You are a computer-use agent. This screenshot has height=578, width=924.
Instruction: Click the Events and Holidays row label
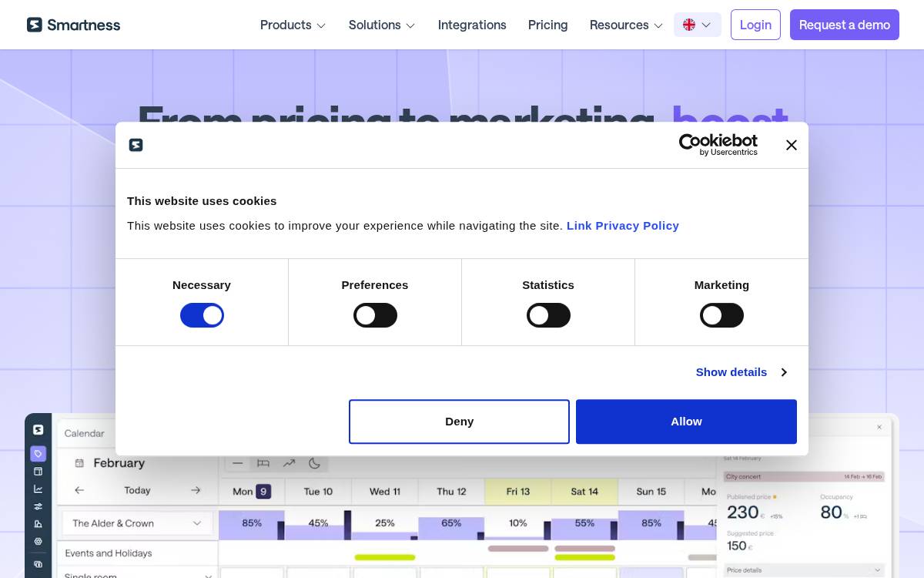(109, 553)
